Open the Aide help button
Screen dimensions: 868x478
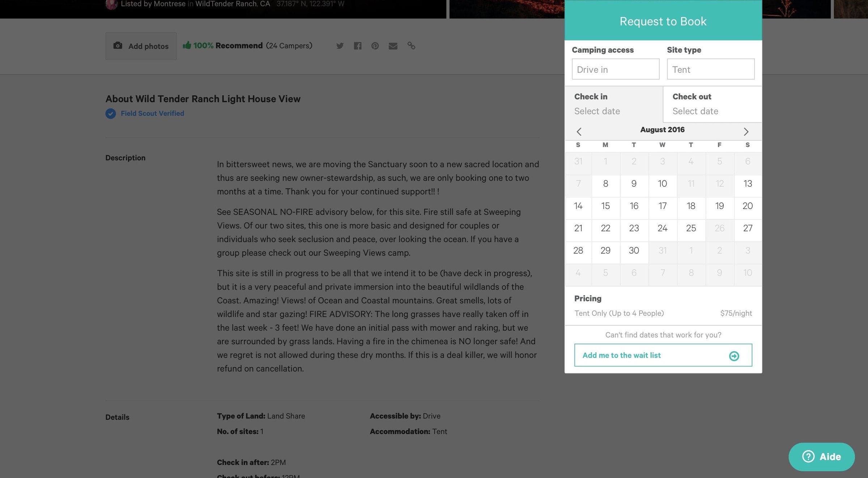coord(821,457)
